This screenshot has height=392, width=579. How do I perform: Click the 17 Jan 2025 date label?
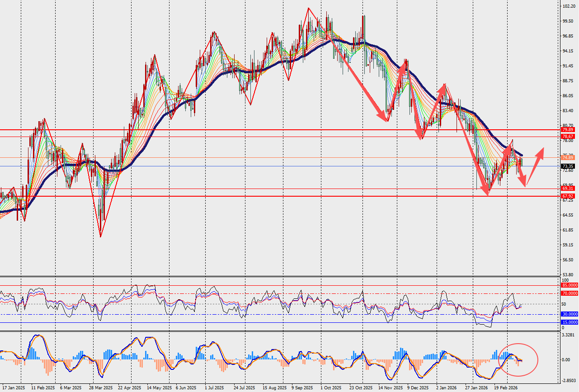coord(13,388)
